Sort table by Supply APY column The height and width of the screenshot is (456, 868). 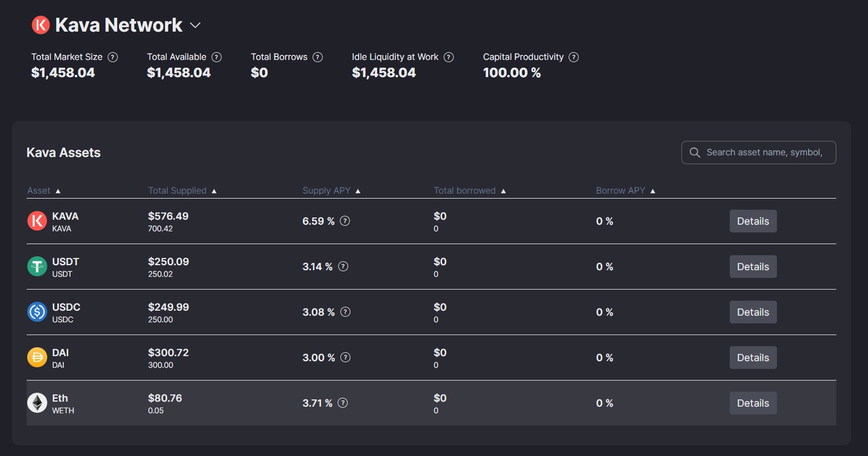332,191
